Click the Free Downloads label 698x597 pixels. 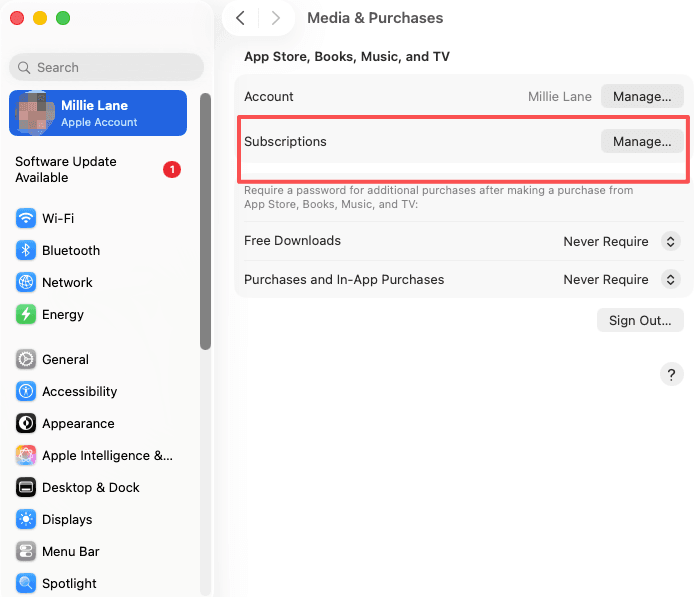tap(292, 241)
